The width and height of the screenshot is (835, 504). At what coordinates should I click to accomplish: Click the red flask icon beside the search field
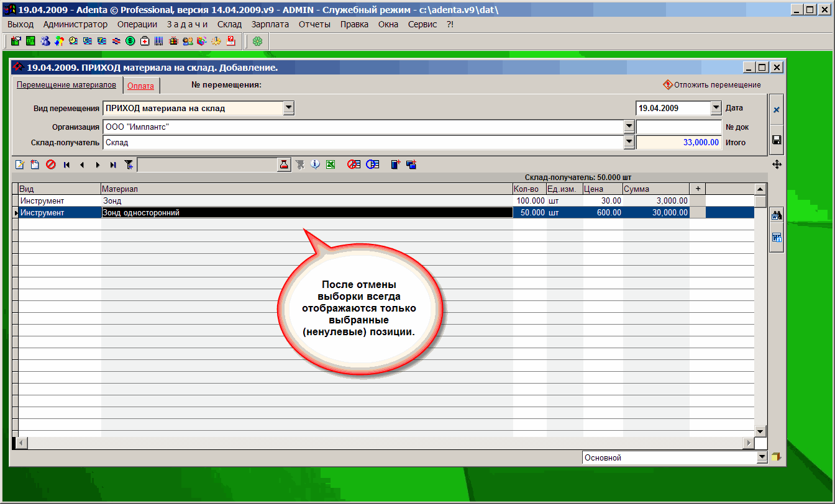click(284, 164)
